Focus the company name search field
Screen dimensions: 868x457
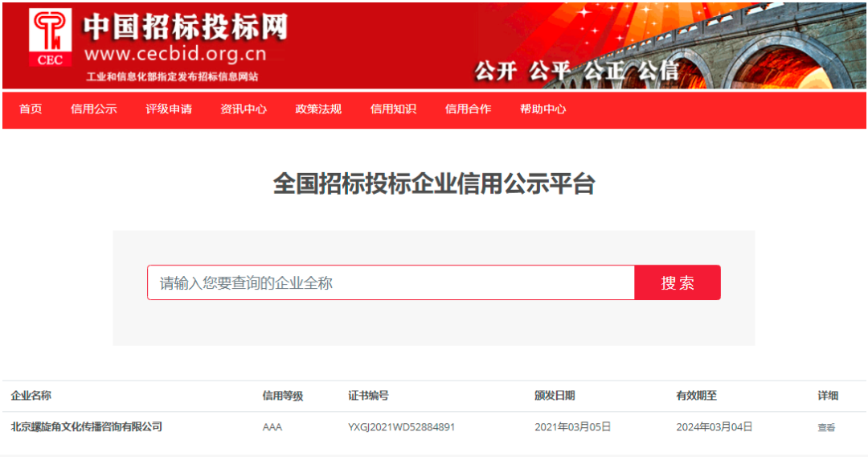point(391,282)
